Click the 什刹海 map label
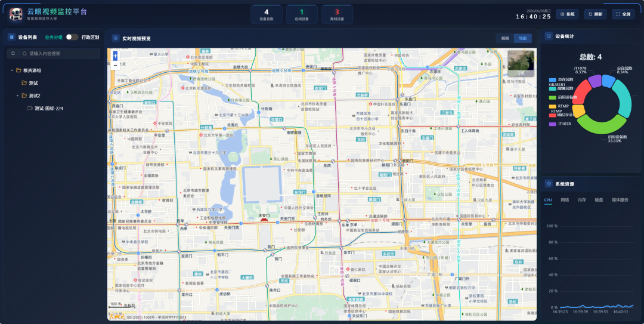 pyautogui.click(x=266, y=109)
